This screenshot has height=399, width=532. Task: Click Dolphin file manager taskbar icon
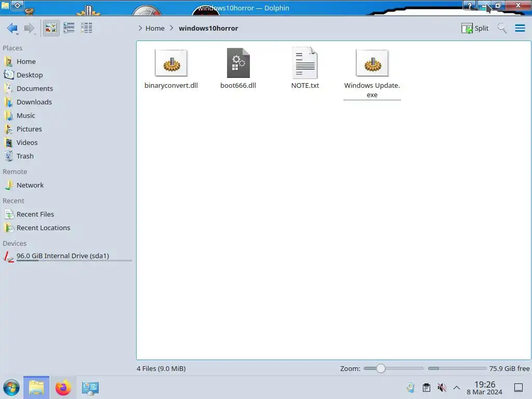click(x=36, y=388)
